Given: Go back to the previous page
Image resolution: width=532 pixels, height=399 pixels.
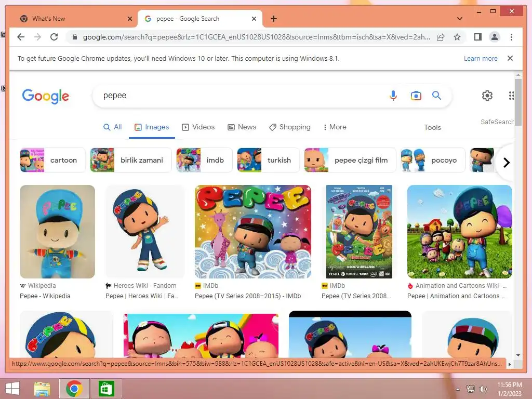Looking at the screenshot, I should coord(21,37).
